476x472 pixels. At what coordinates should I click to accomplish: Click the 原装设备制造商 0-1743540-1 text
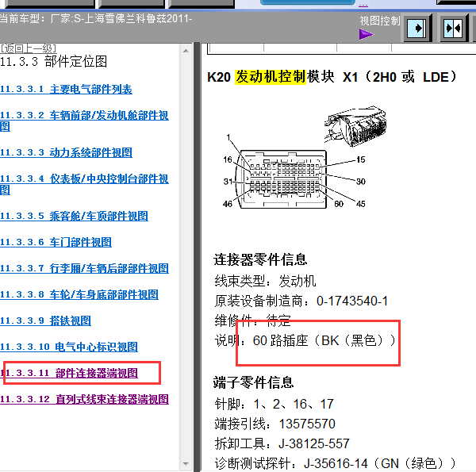301,301
